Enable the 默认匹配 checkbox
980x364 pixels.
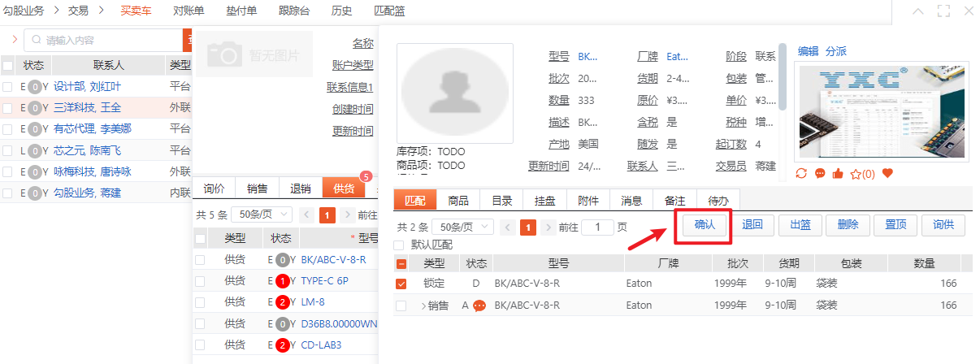click(399, 245)
